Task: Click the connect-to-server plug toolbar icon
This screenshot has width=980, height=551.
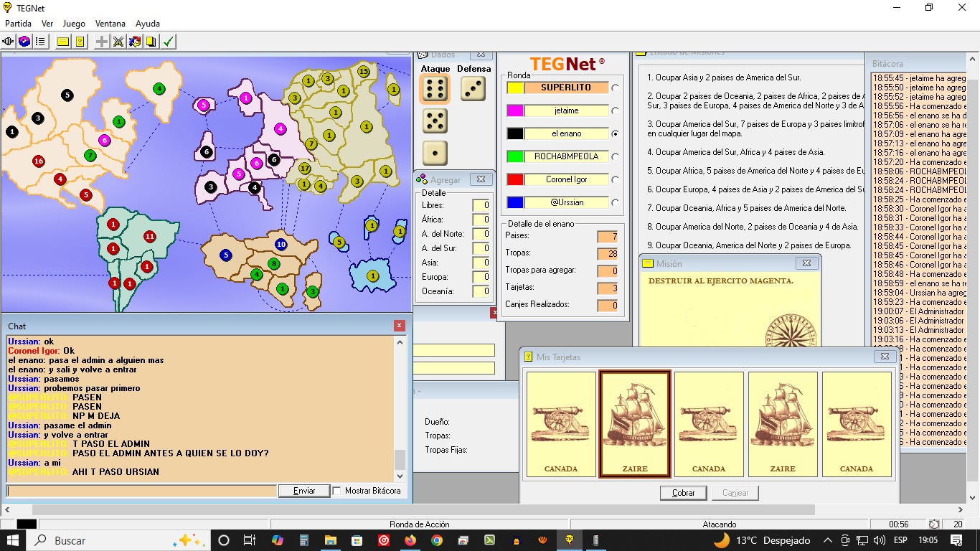Action: pos(9,42)
